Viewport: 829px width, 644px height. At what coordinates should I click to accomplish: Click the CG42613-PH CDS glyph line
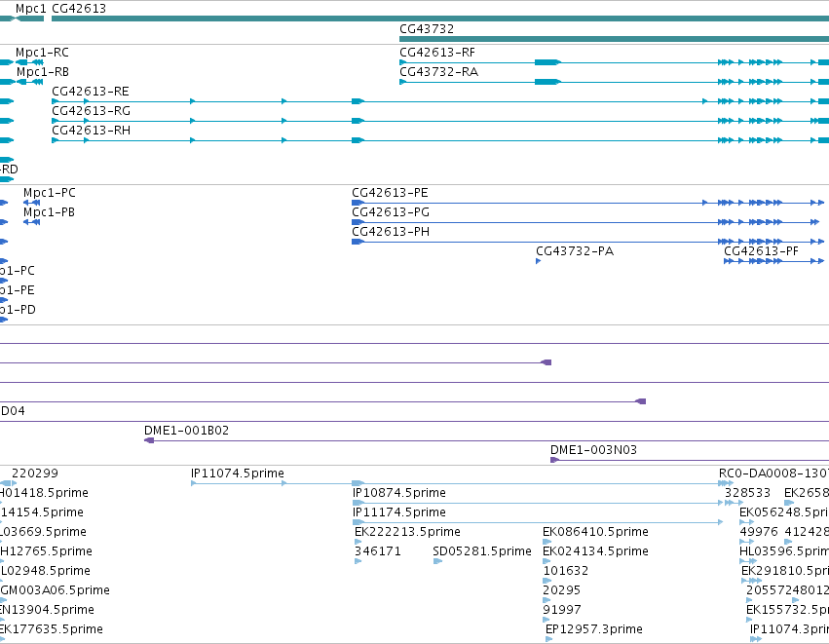pos(588,243)
